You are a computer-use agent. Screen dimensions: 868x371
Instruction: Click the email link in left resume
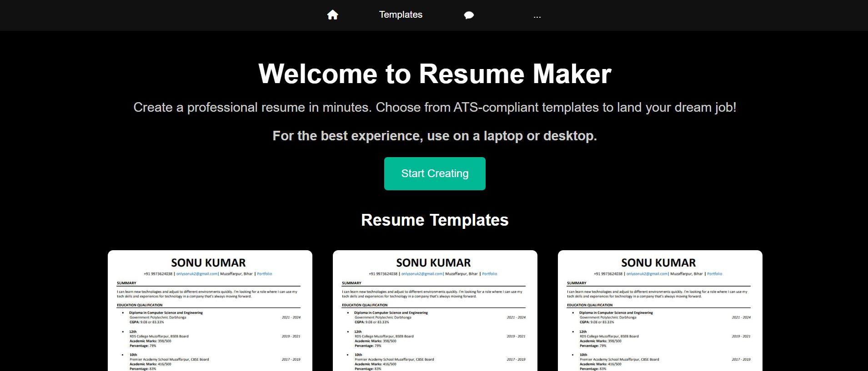[196, 274]
